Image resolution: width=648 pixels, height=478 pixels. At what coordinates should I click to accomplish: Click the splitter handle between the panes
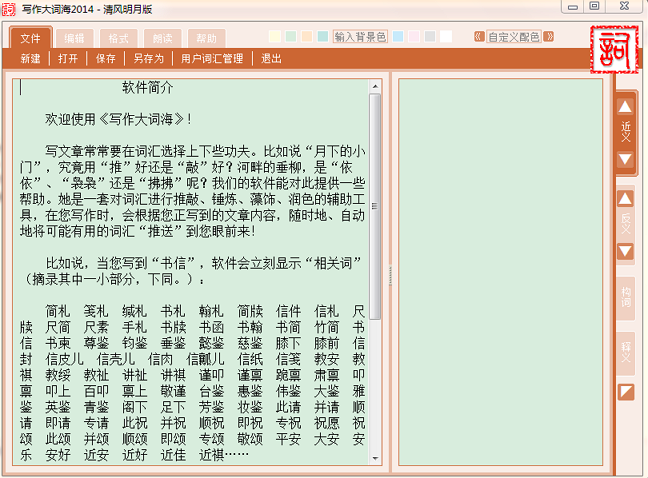click(x=390, y=276)
